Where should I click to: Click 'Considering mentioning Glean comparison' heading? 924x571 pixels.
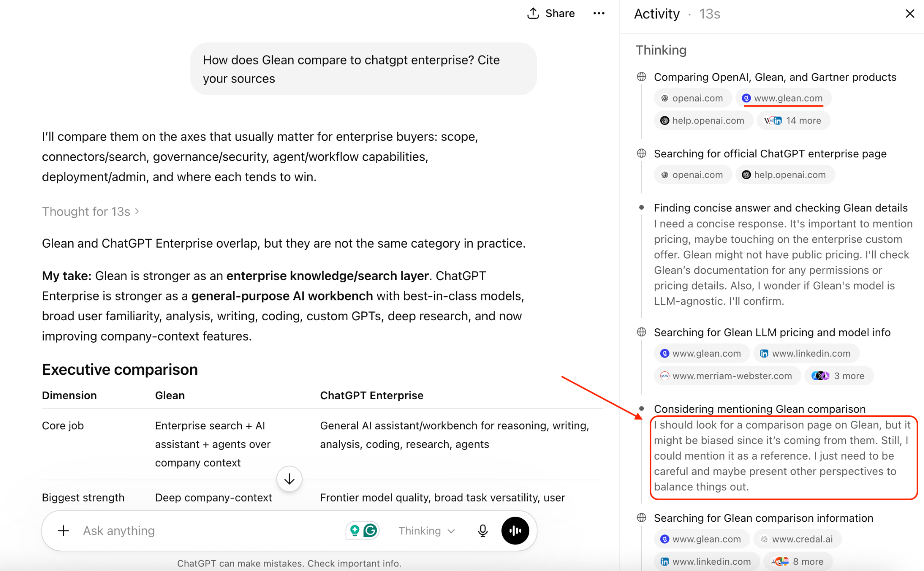(x=759, y=409)
